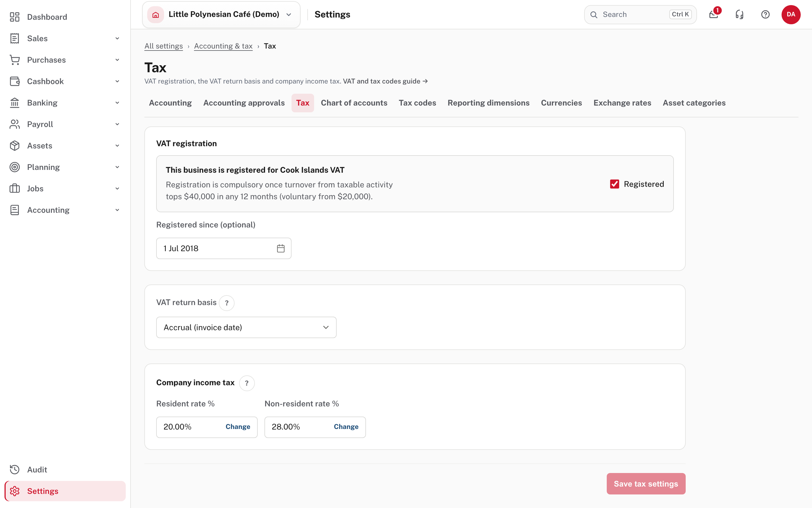Viewport: 812px width, 508px height.
Task: Open the help question-mark icon in header
Action: click(x=765, y=14)
